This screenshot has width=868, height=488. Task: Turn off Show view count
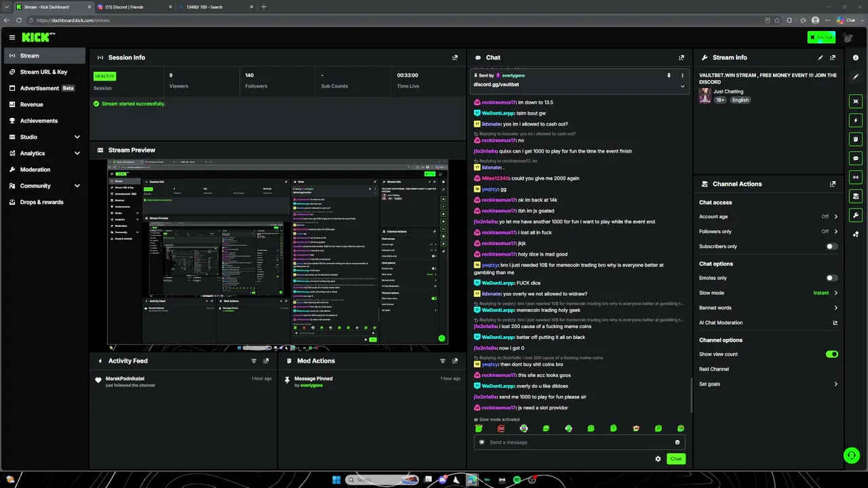pyautogui.click(x=831, y=354)
